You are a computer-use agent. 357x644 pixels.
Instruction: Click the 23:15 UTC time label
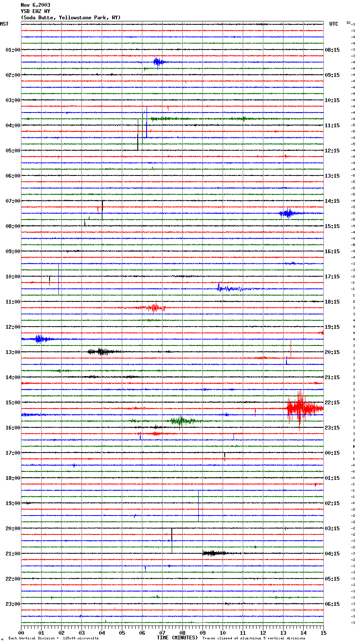[x=332, y=428]
